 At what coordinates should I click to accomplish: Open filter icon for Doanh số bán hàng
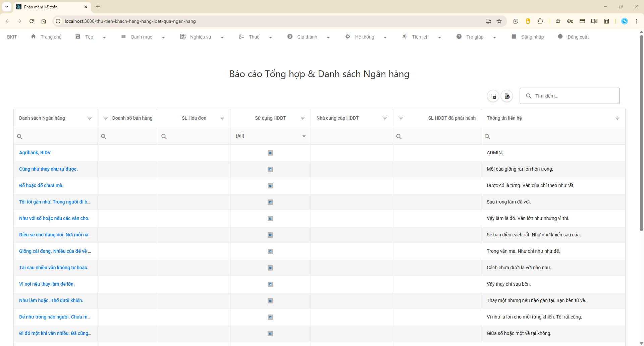(x=106, y=118)
